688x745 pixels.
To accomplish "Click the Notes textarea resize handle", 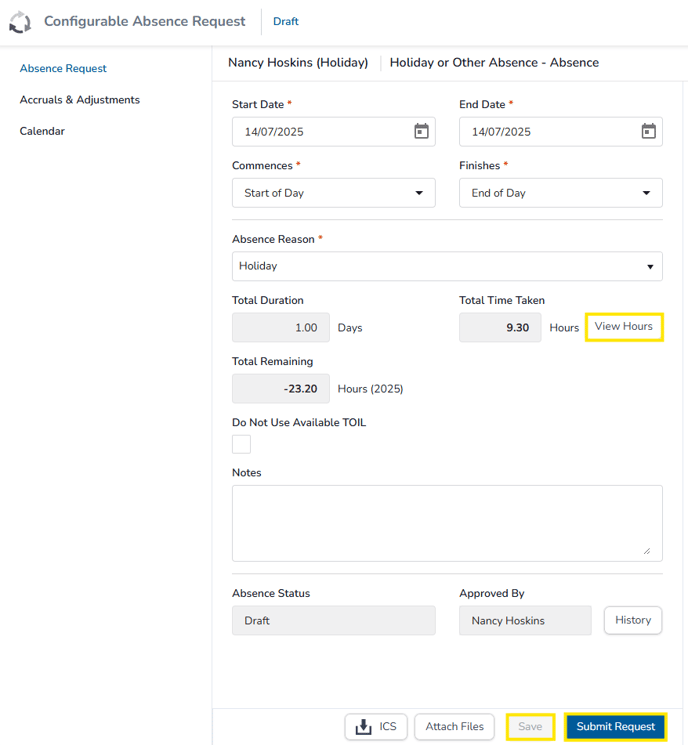I will (647, 551).
